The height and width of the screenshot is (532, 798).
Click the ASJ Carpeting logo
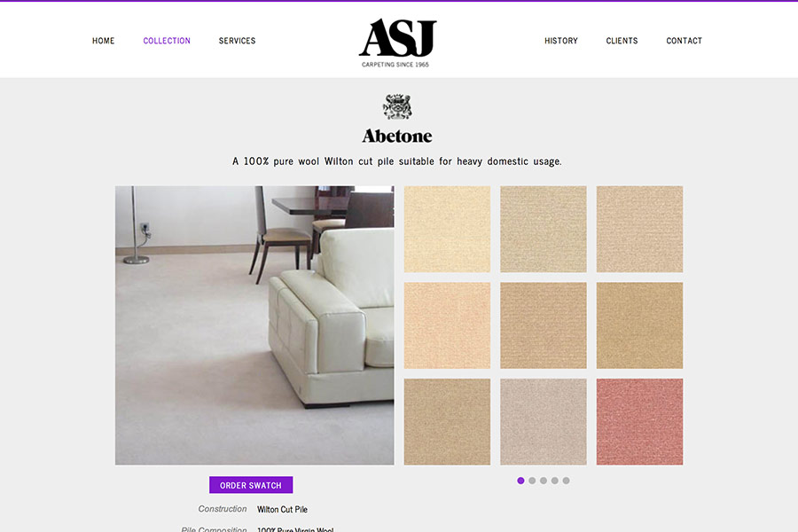point(397,43)
